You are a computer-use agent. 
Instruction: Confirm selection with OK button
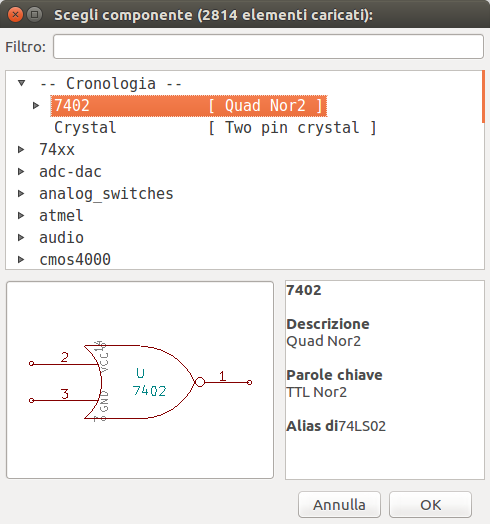coord(431,505)
